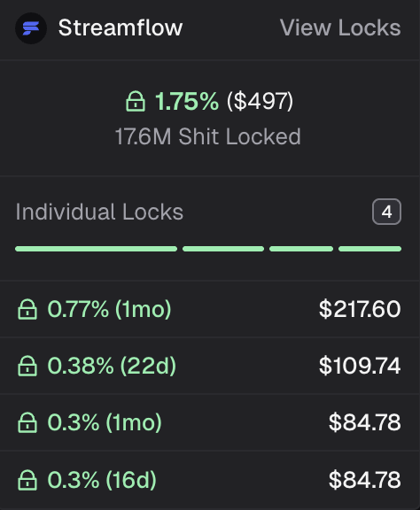The image size is (420, 510).
Task: Click the Streamflow title text
Action: click(121, 27)
